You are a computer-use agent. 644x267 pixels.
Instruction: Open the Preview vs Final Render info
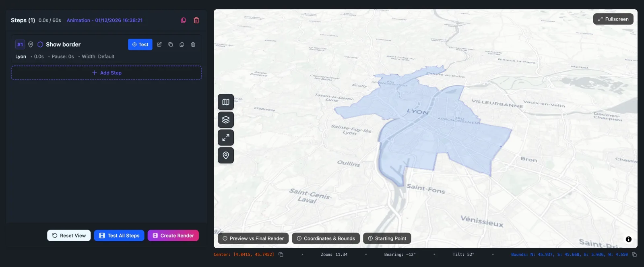[x=253, y=238]
